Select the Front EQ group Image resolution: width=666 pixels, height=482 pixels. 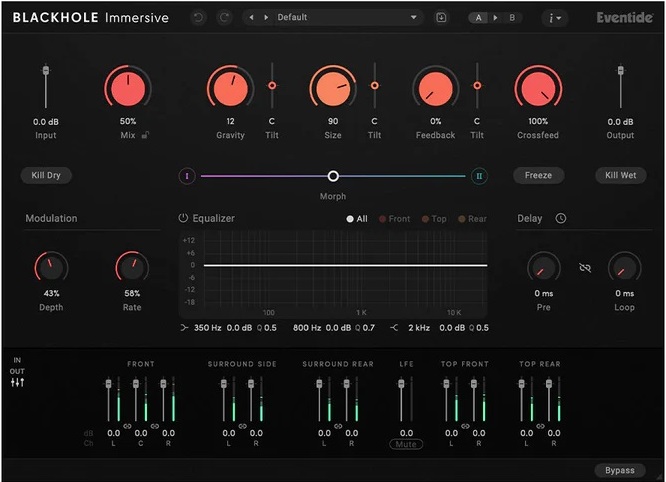[395, 219]
